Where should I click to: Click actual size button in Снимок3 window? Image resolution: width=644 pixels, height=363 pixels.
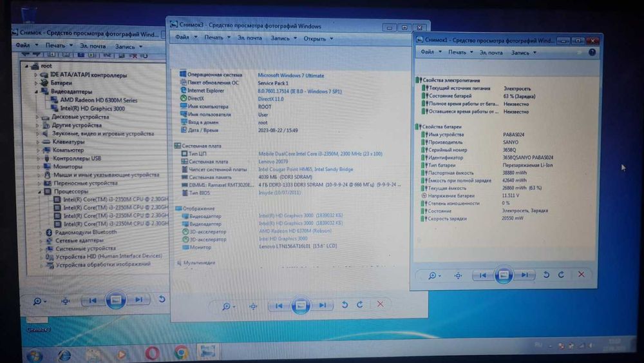[x=253, y=306]
